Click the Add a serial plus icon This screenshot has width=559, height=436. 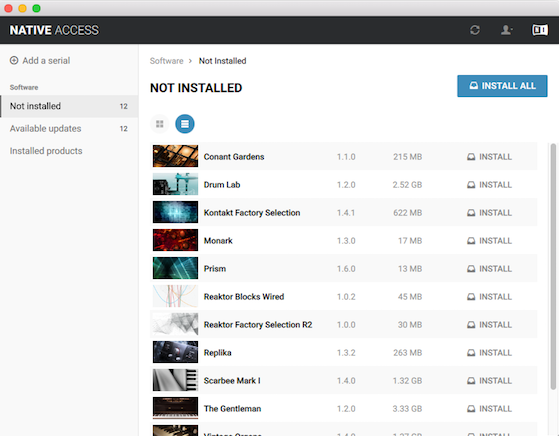point(14,60)
